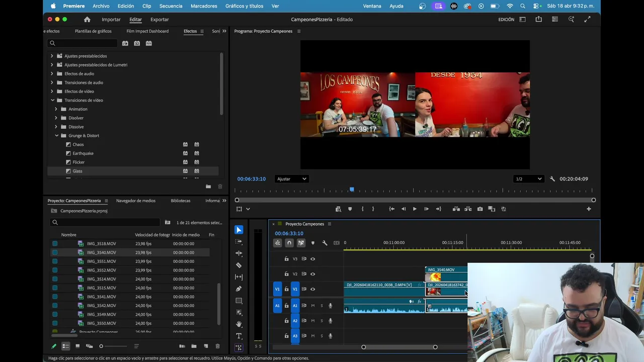
Task: Open the button editor plus icon
Action: (x=589, y=209)
